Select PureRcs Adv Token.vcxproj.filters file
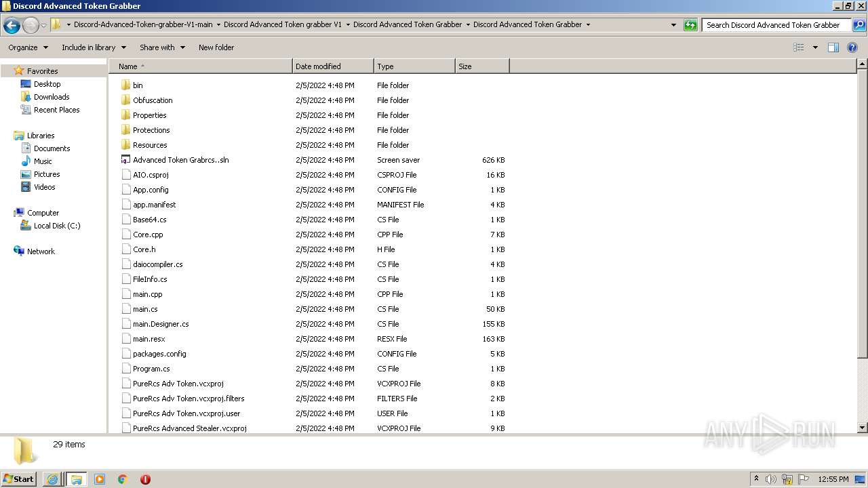This screenshot has height=488, width=868. coord(189,399)
